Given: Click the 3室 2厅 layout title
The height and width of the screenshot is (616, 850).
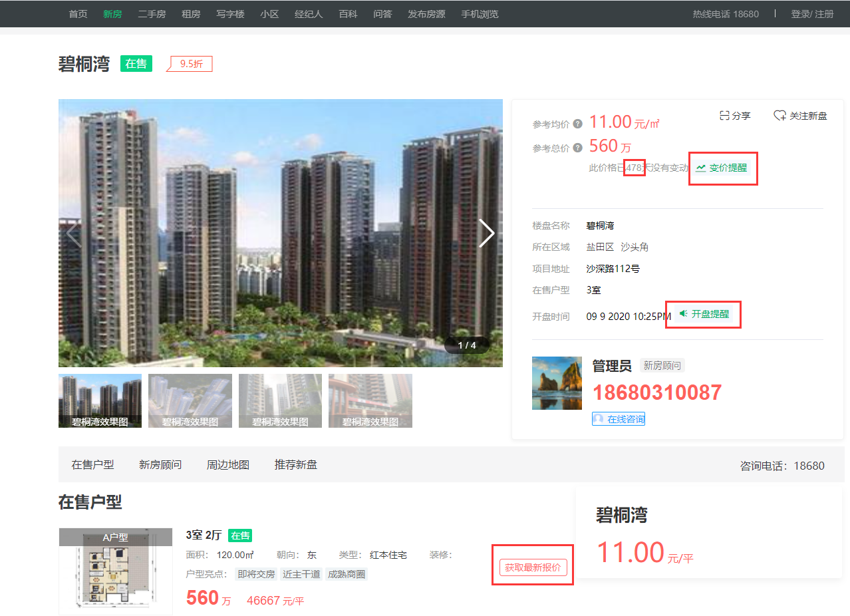Looking at the screenshot, I should 204,536.
